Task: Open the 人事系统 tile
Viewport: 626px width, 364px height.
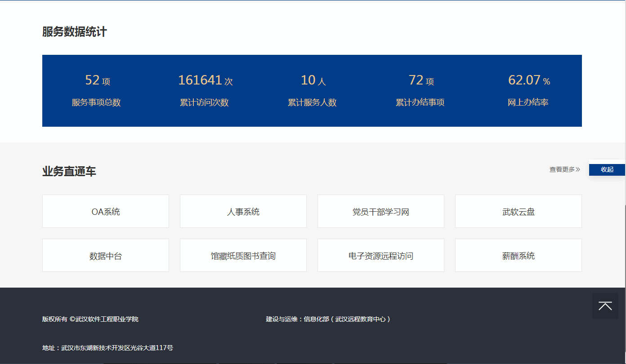Action: point(243,212)
